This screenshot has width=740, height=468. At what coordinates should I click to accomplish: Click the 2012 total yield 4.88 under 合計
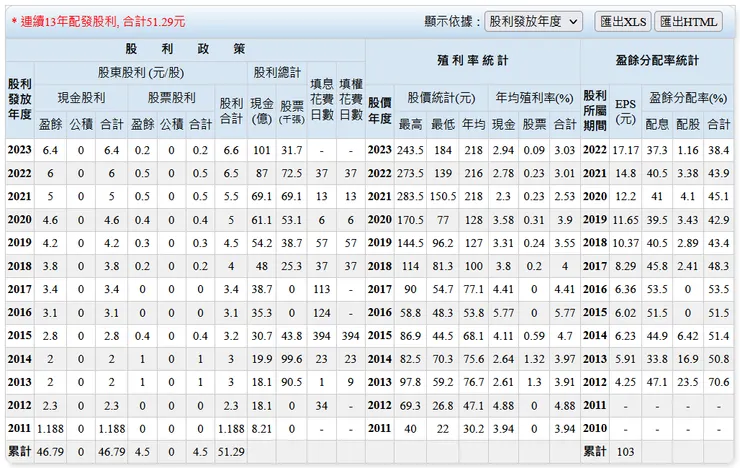564,406
